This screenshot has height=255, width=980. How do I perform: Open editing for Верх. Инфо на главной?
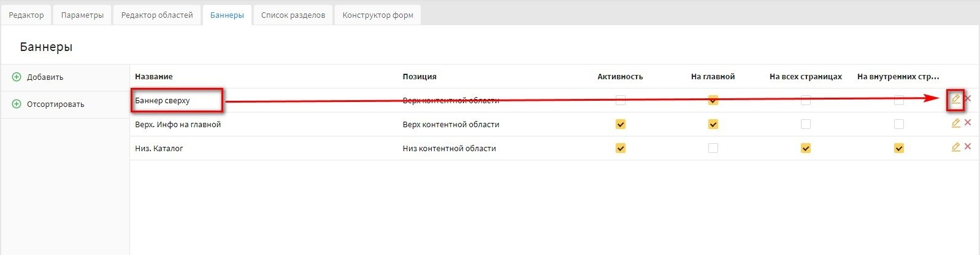[x=955, y=123]
